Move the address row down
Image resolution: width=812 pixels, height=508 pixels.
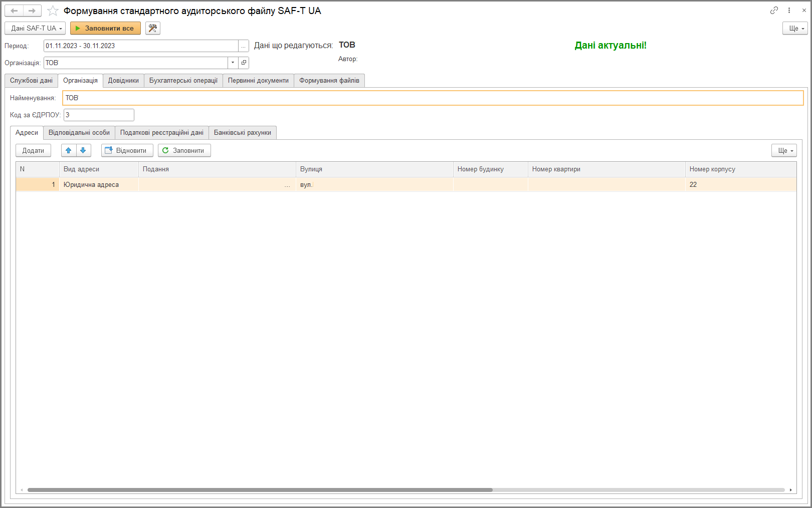83,150
